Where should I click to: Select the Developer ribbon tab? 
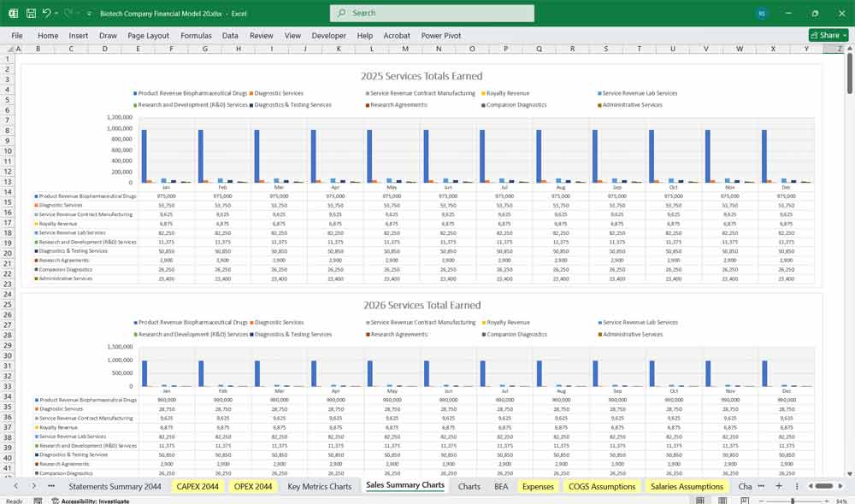click(329, 36)
